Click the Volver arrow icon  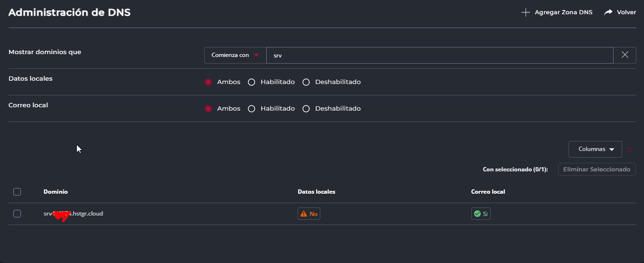608,13
